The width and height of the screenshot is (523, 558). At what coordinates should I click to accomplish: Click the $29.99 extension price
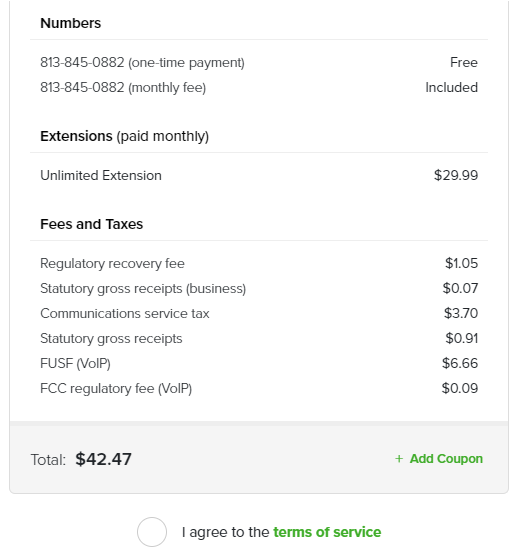[456, 175]
